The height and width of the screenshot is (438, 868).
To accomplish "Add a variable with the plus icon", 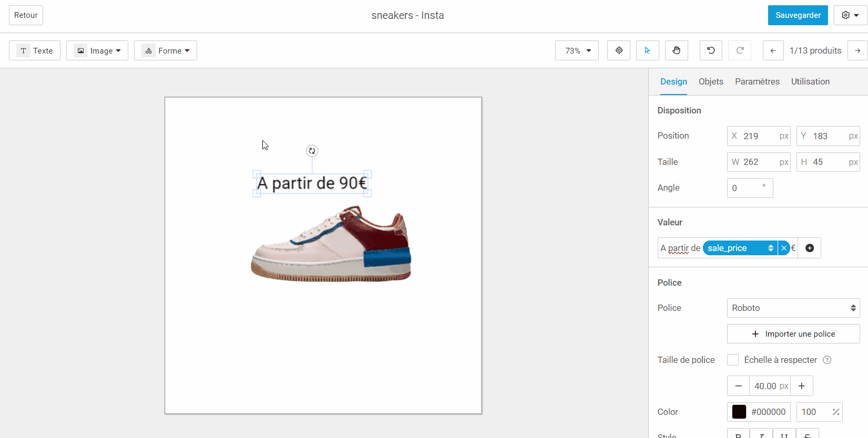I will click(x=810, y=248).
